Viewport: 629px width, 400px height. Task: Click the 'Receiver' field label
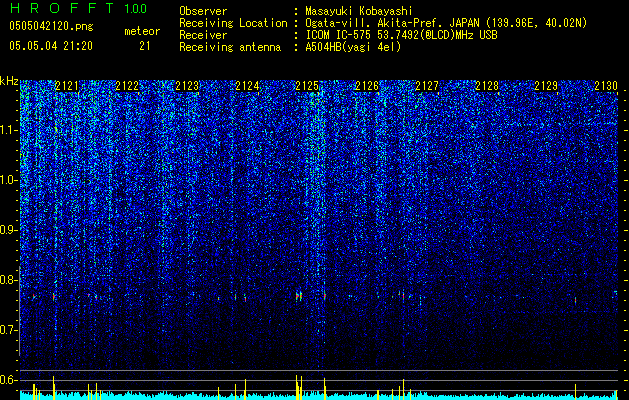(203, 35)
